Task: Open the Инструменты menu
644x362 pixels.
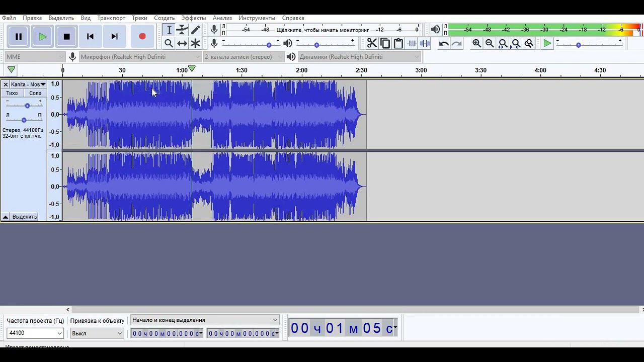Action: click(257, 18)
